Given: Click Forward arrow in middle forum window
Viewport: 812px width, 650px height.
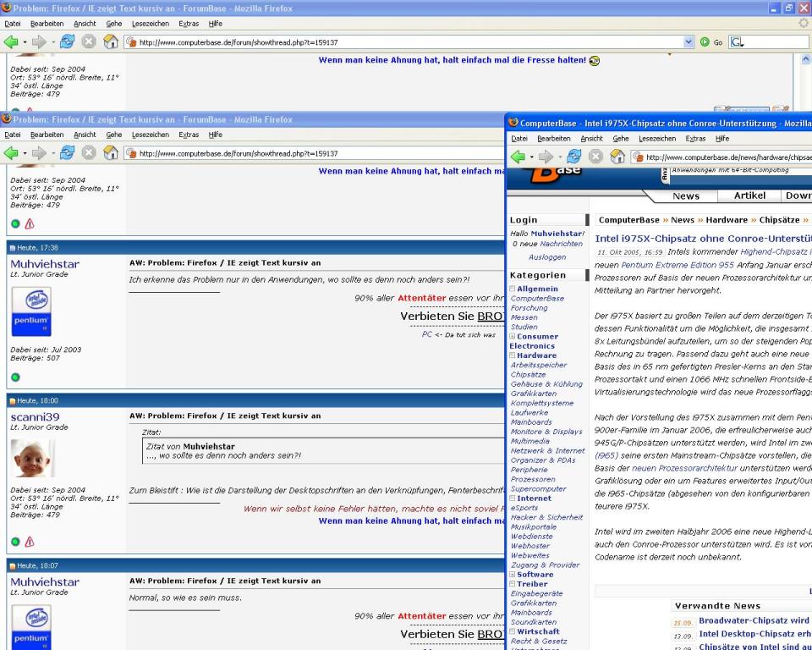Looking at the screenshot, I should pos(39,153).
